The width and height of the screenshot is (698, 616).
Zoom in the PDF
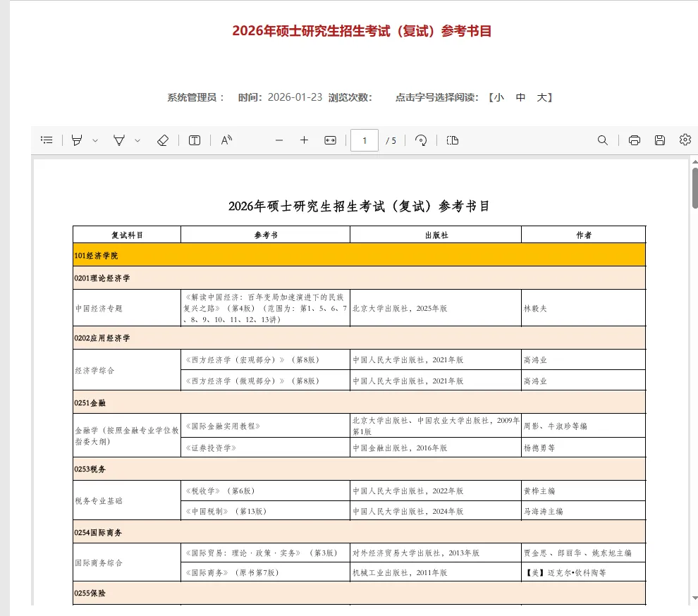click(304, 140)
